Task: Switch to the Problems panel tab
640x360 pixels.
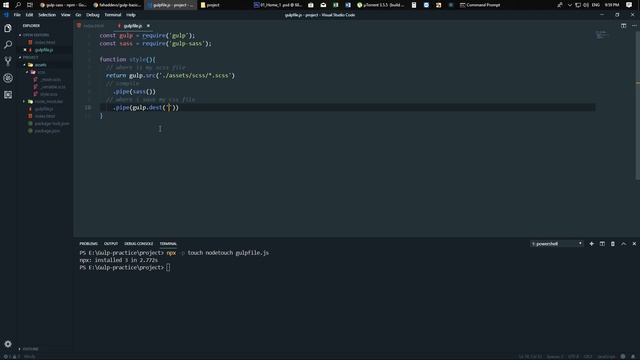Action: click(x=89, y=244)
